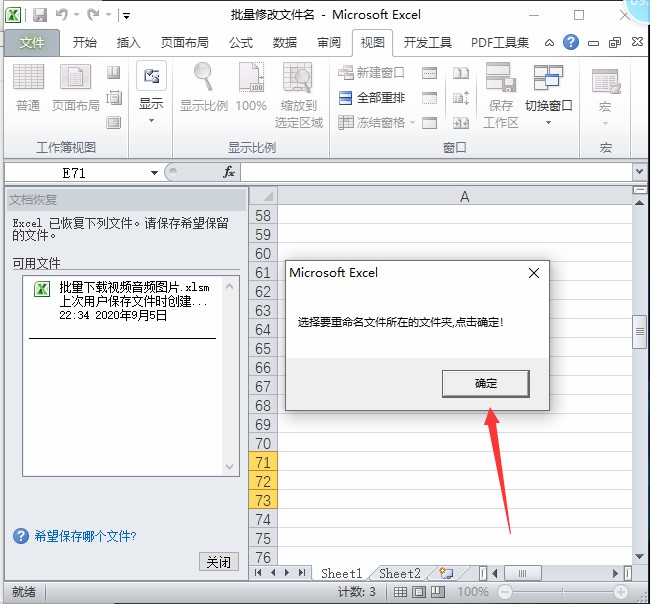This screenshot has width=650, height=604.
Task: Click the zoom out minus button
Action: pyautogui.click(x=505, y=592)
